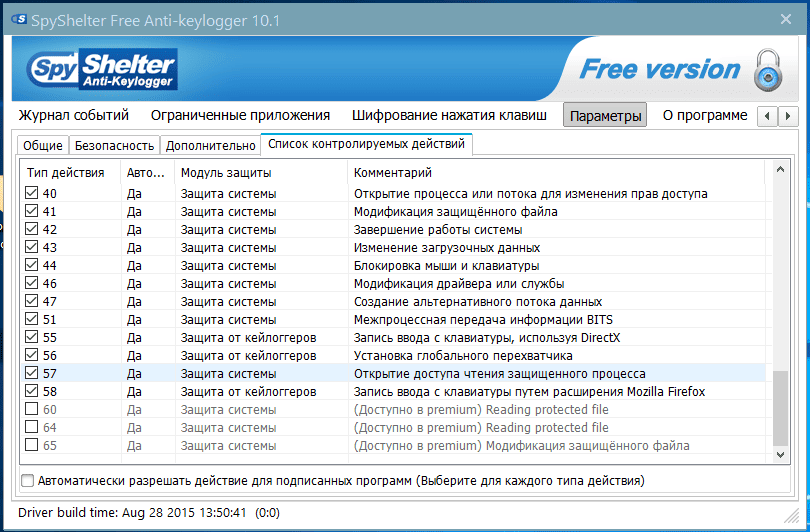Check the premium action 60 checkbox
Screen dimensions: 810x532
32,409
